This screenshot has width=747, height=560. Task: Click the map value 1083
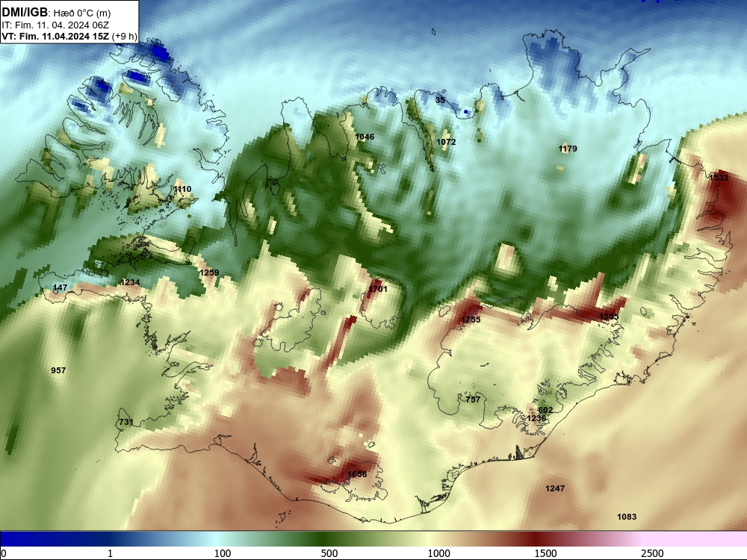627,517
